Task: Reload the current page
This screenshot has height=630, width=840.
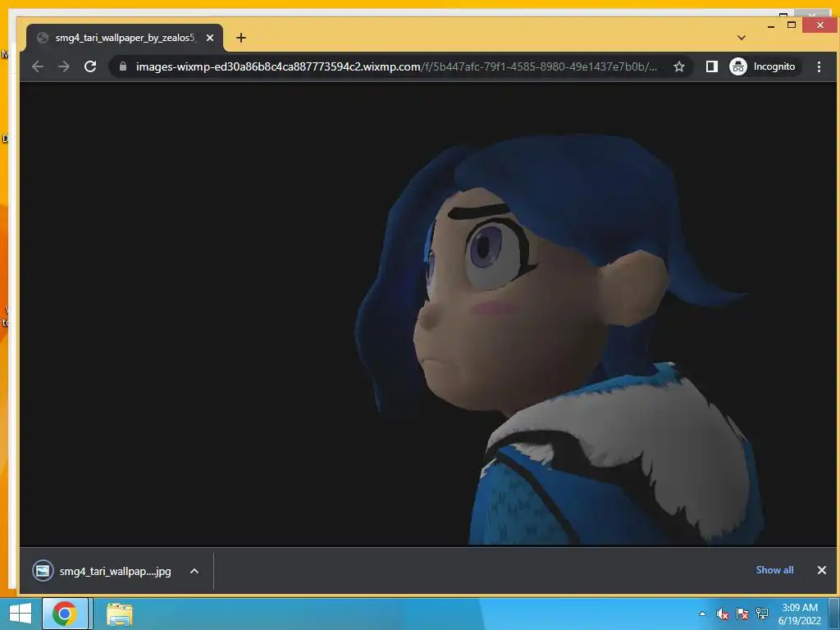Action: (90, 66)
